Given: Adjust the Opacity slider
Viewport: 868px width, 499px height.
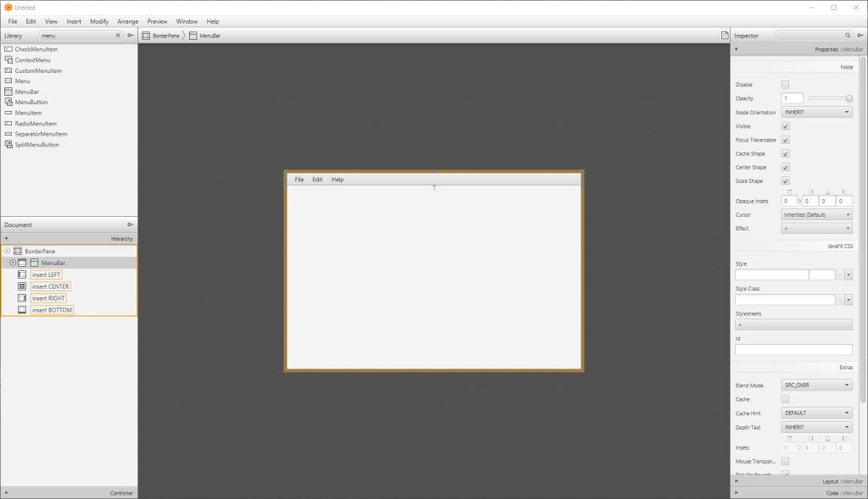Looking at the screenshot, I should [830, 98].
